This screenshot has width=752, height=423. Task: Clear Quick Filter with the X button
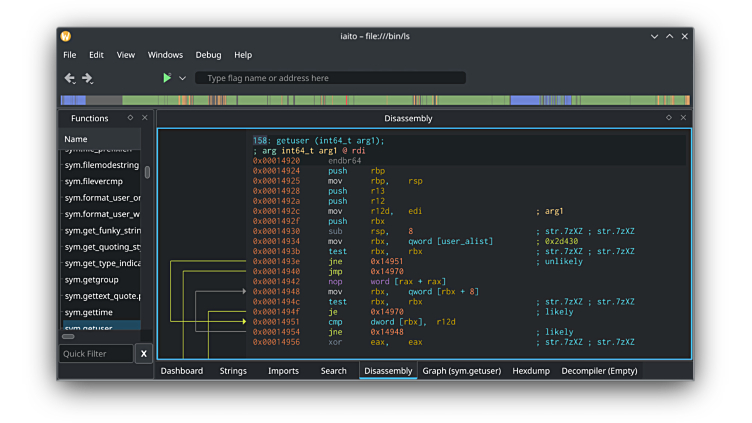point(144,354)
